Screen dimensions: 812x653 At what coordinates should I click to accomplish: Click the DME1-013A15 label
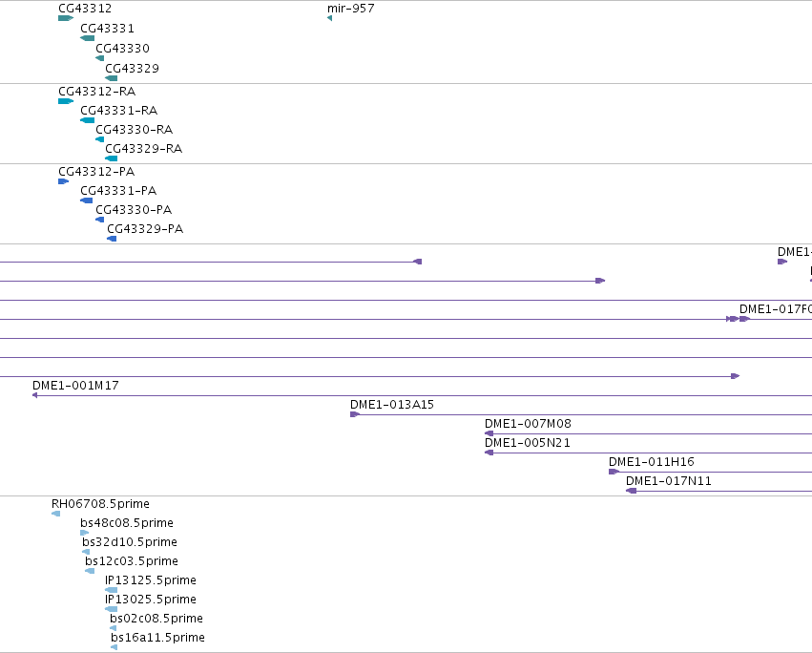(392, 406)
